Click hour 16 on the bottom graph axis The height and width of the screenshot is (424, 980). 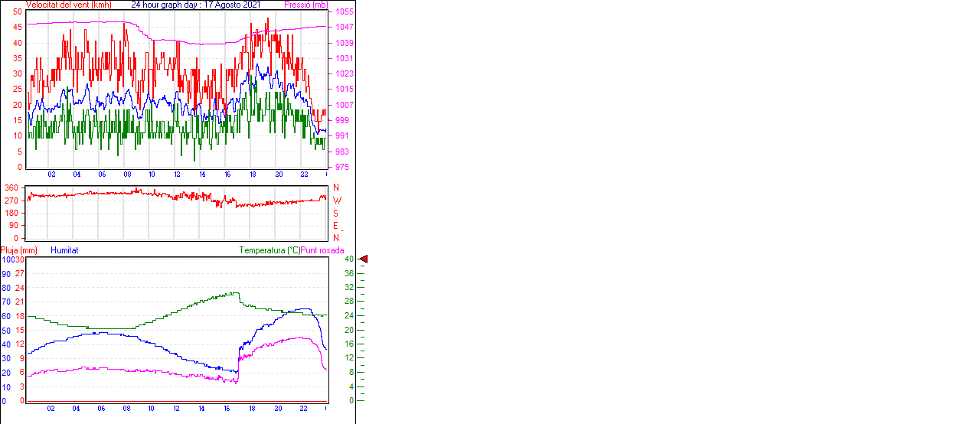coord(227,409)
